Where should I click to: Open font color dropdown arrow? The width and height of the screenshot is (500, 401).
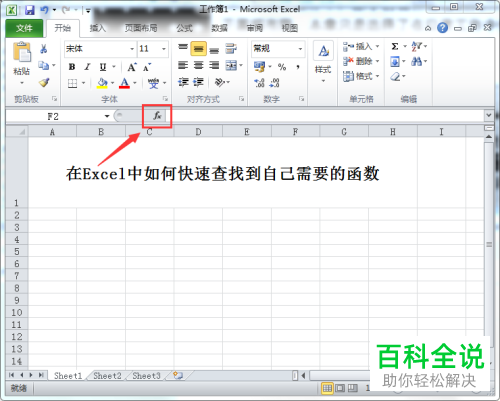[x=135, y=83]
